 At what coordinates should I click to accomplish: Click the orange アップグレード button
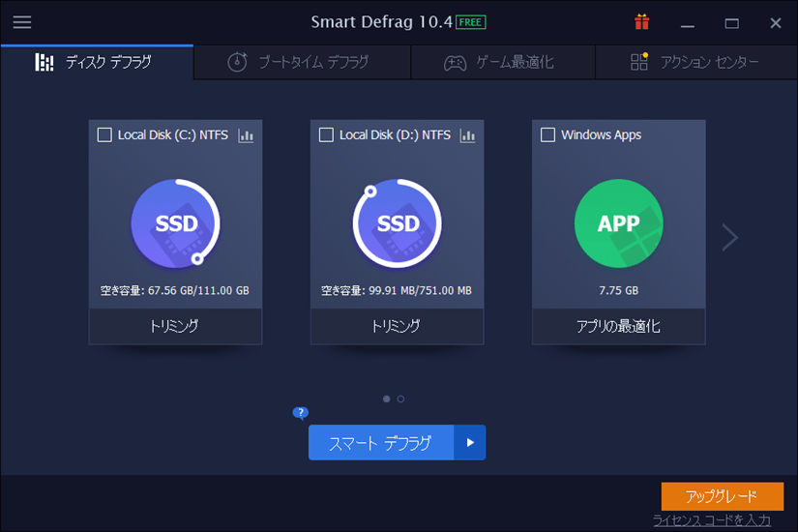[x=723, y=496]
